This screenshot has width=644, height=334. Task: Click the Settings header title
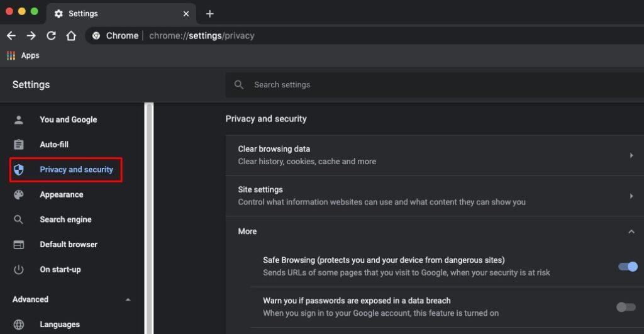tap(31, 85)
